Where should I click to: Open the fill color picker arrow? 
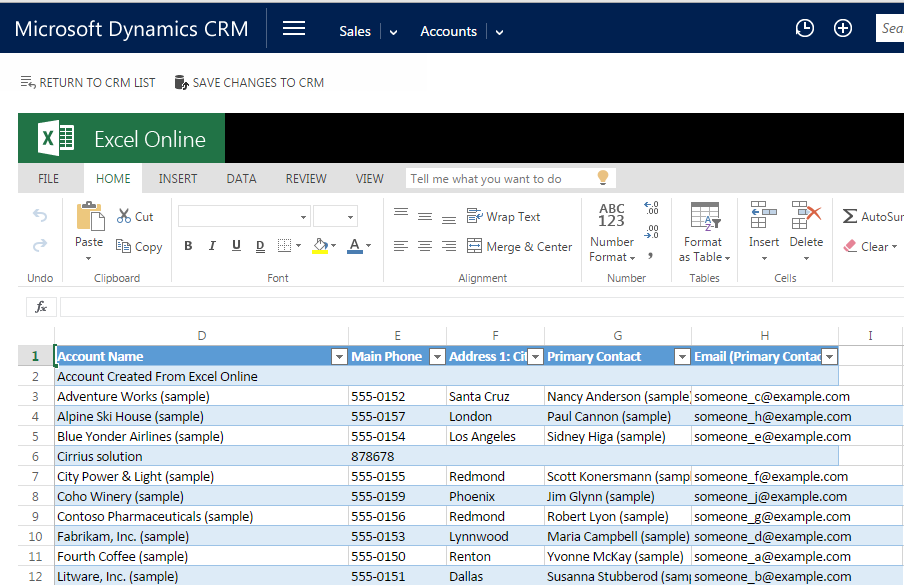[333, 246]
